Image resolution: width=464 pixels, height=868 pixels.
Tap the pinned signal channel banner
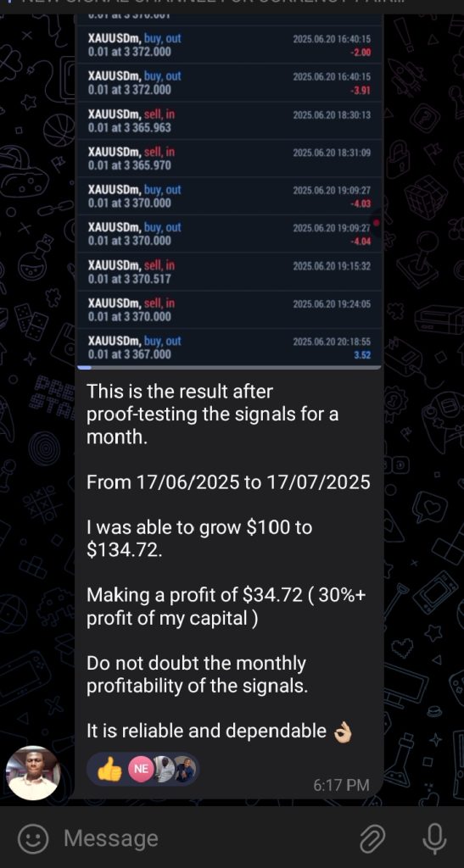pyautogui.click(x=232, y=6)
